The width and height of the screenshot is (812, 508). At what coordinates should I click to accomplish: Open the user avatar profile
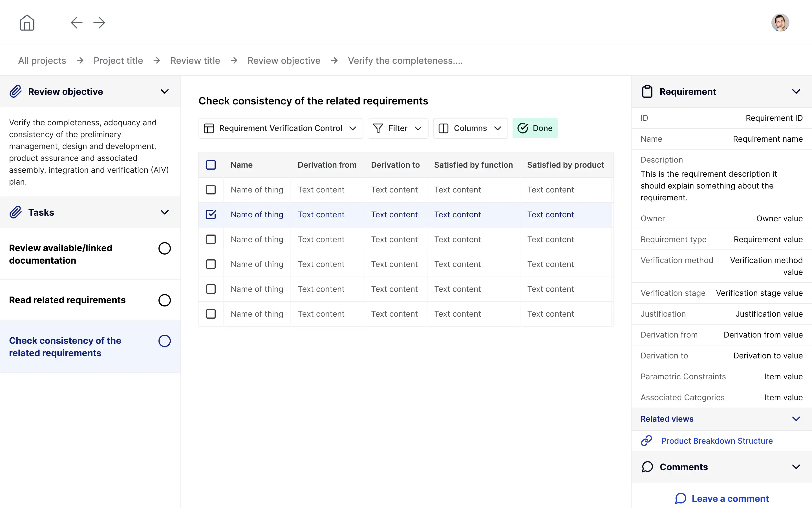tap(780, 23)
